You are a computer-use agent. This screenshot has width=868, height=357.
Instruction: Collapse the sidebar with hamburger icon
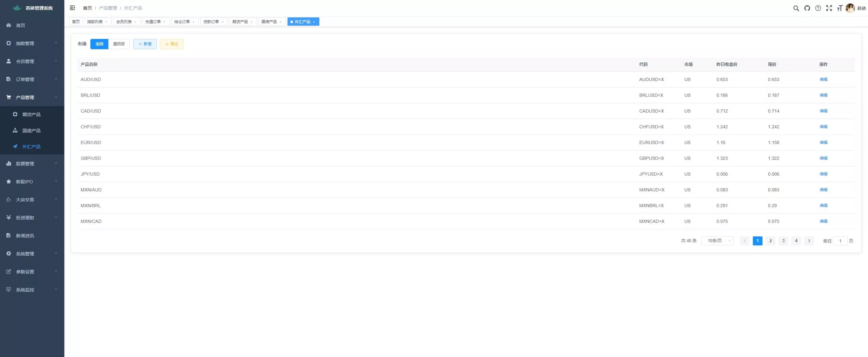pyautogui.click(x=72, y=8)
